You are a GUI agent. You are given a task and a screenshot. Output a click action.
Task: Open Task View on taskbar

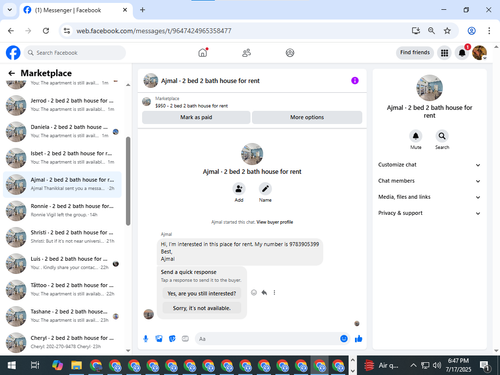tap(35, 365)
